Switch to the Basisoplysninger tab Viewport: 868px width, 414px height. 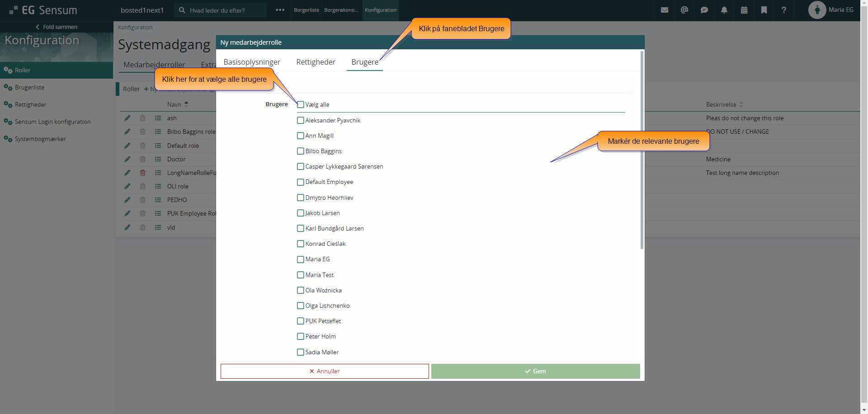click(x=252, y=62)
